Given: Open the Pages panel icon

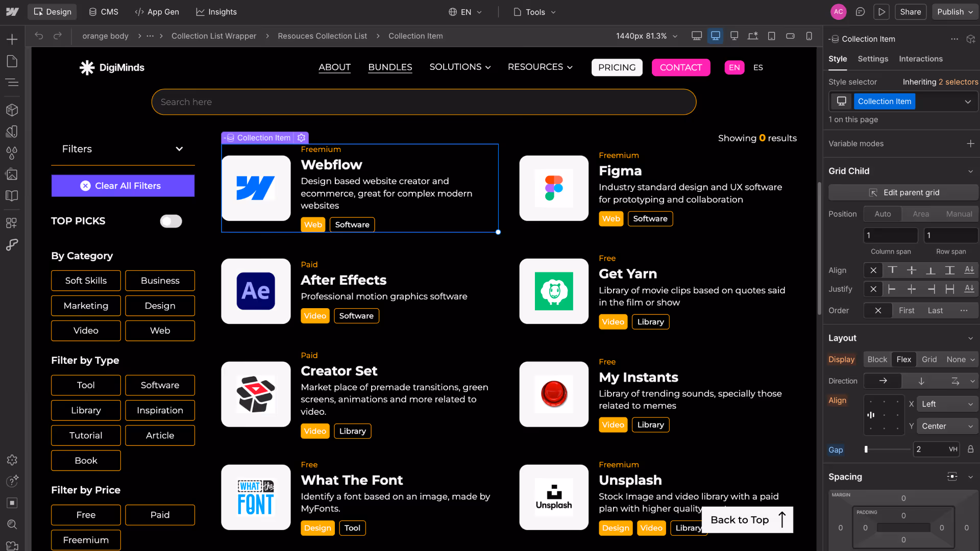Looking at the screenshot, I should (12, 61).
